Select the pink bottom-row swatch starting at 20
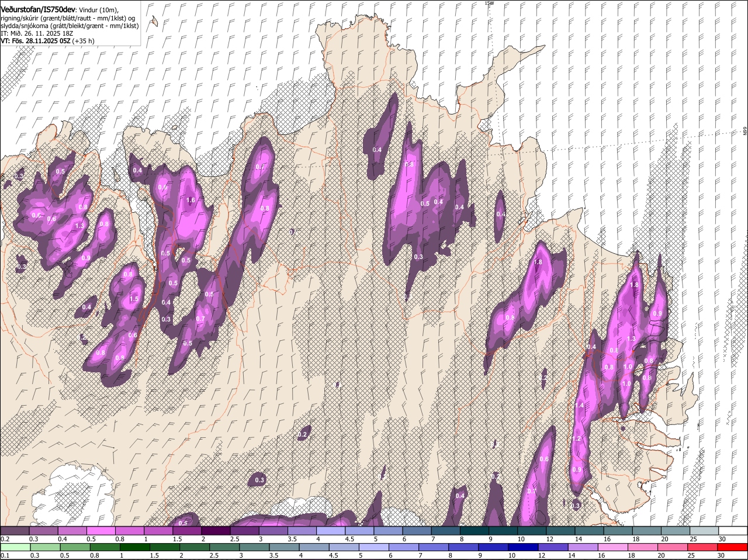 pos(673,547)
